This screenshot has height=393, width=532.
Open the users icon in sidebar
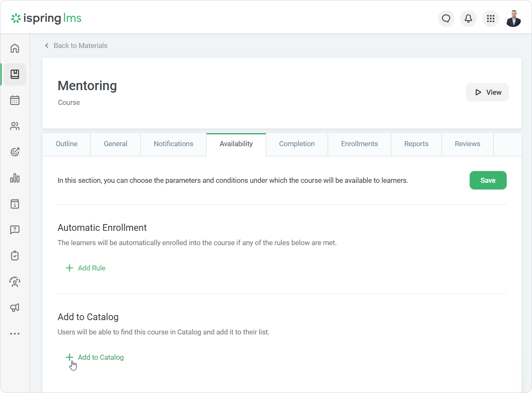click(x=15, y=126)
